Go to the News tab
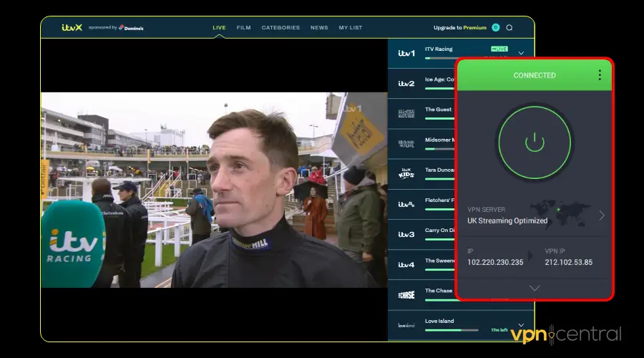 319,28
